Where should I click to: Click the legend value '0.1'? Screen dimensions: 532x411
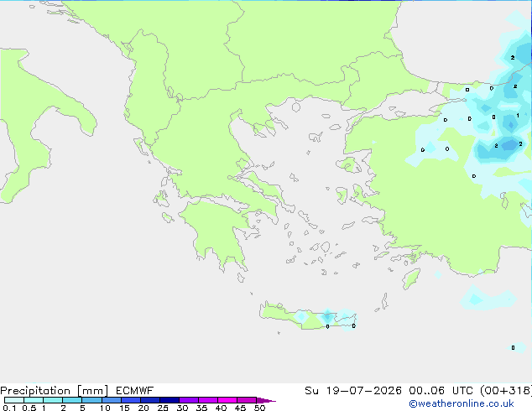tap(9, 408)
